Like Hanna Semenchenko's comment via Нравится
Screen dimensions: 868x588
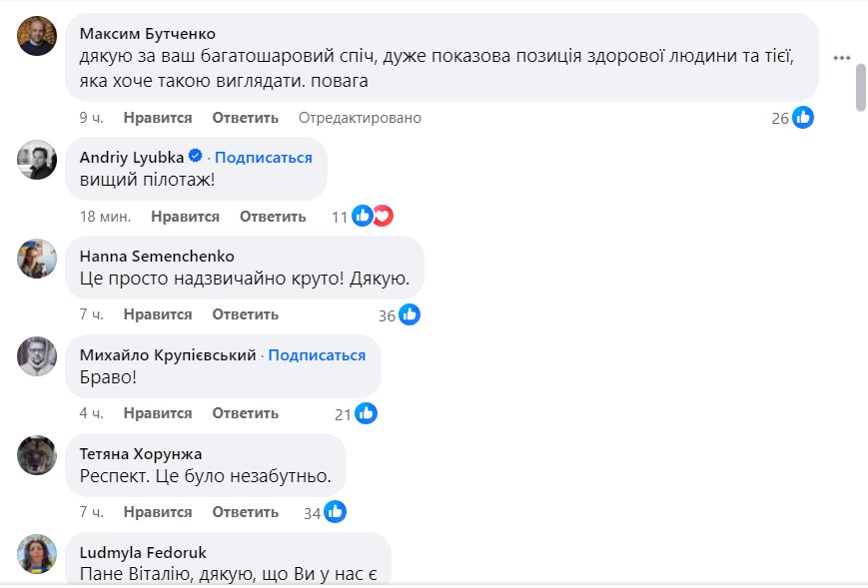point(158,314)
